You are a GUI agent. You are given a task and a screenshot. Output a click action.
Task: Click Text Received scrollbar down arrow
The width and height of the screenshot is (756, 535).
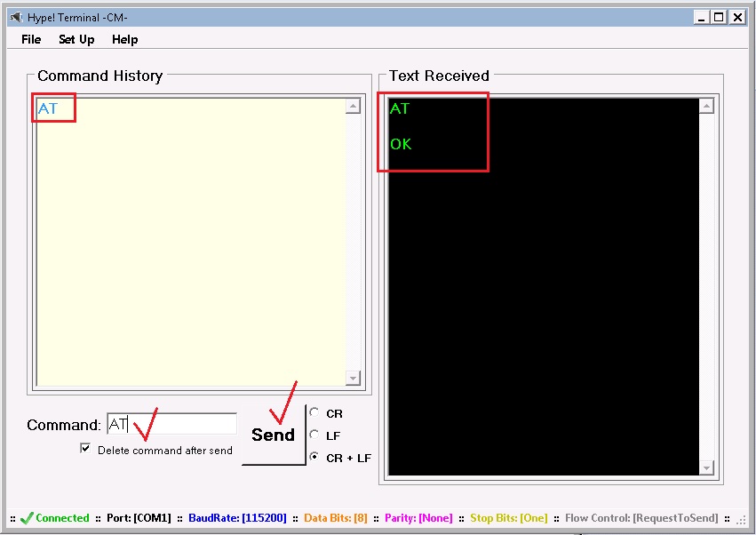click(705, 467)
